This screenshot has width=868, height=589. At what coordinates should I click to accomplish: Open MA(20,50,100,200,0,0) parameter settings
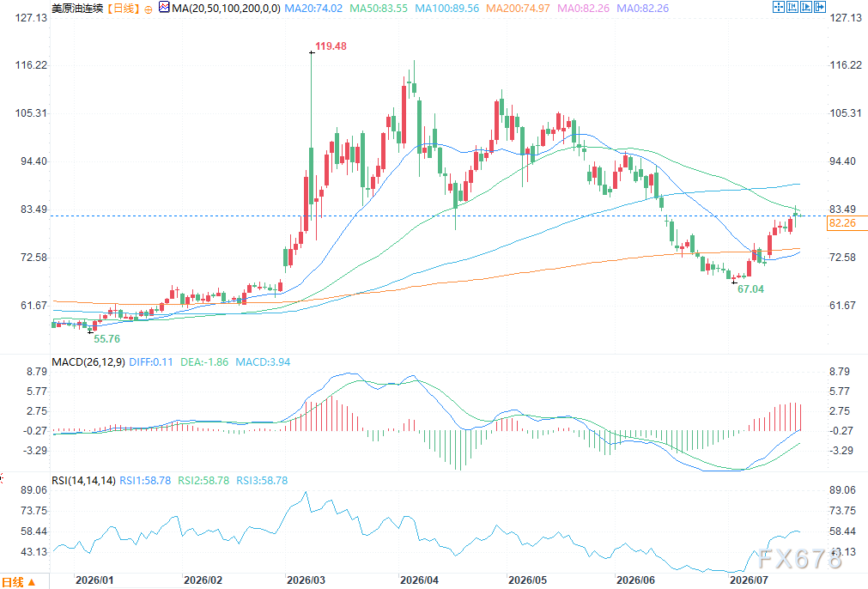[226, 9]
